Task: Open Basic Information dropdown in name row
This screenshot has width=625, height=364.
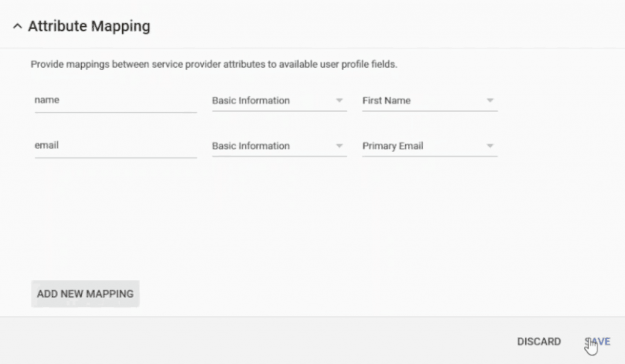Action: [x=279, y=101]
